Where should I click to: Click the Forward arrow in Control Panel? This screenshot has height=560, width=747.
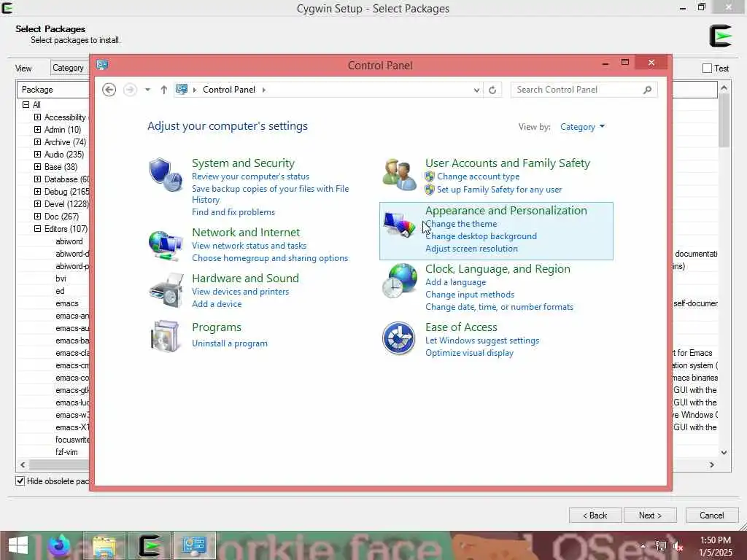pos(130,90)
